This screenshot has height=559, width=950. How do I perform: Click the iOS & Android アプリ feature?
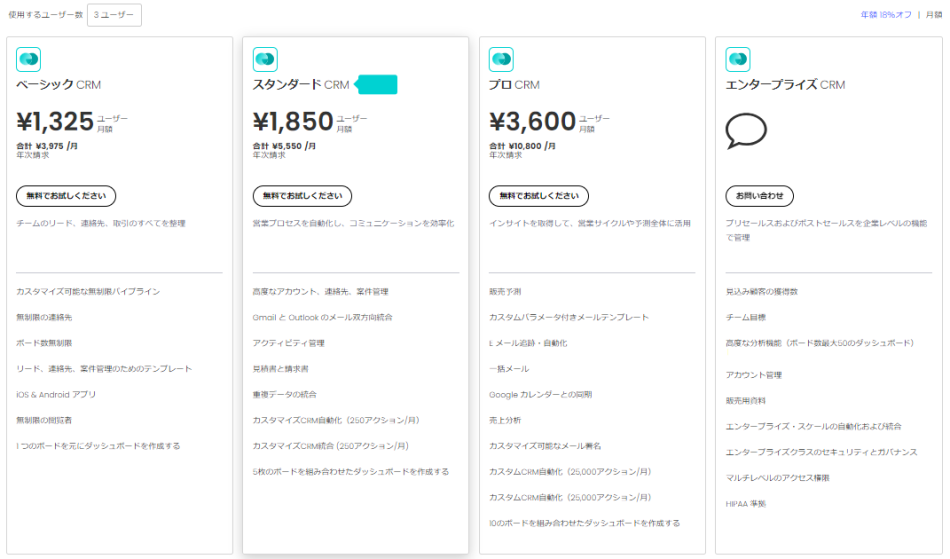(x=56, y=394)
